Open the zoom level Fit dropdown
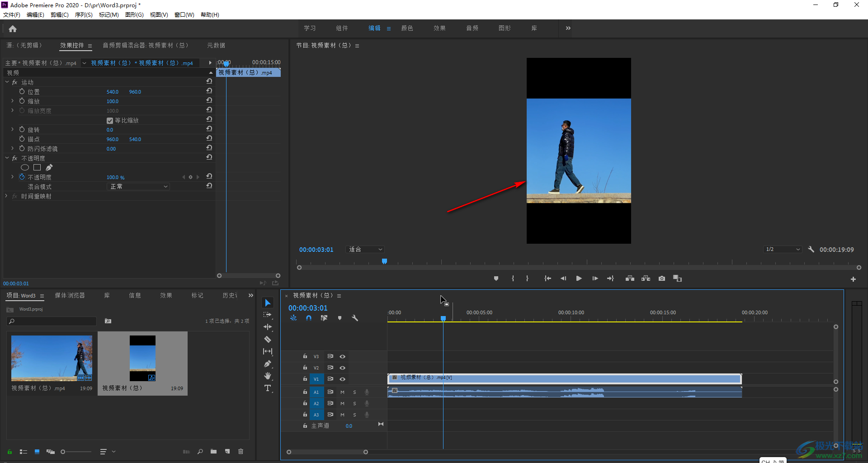This screenshot has width=868, height=463. 365,250
